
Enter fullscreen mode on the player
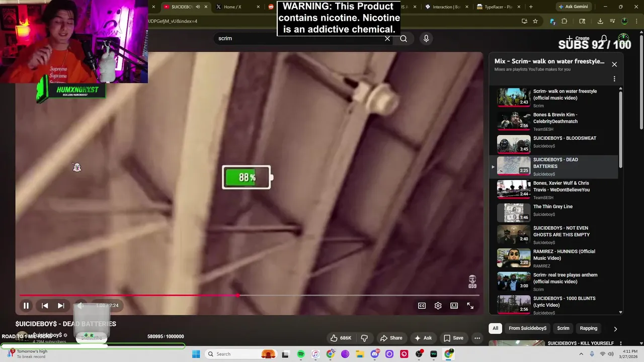coord(470,306)
